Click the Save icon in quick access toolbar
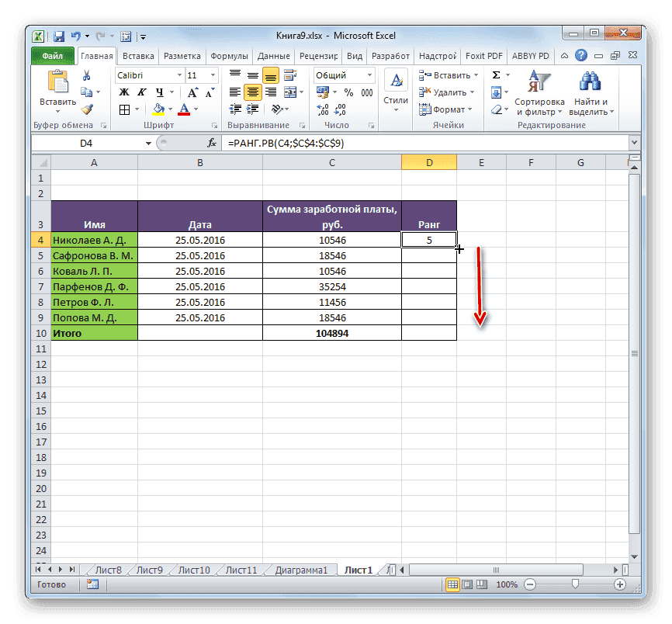672x624 pixels. click(59, 36)
